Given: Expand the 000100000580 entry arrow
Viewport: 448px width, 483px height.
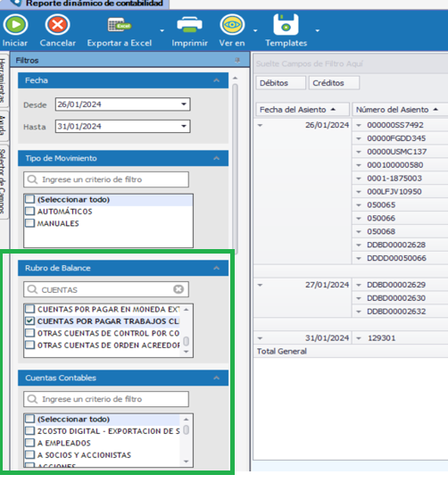Looking at the screenshot, I should [359, 165].
